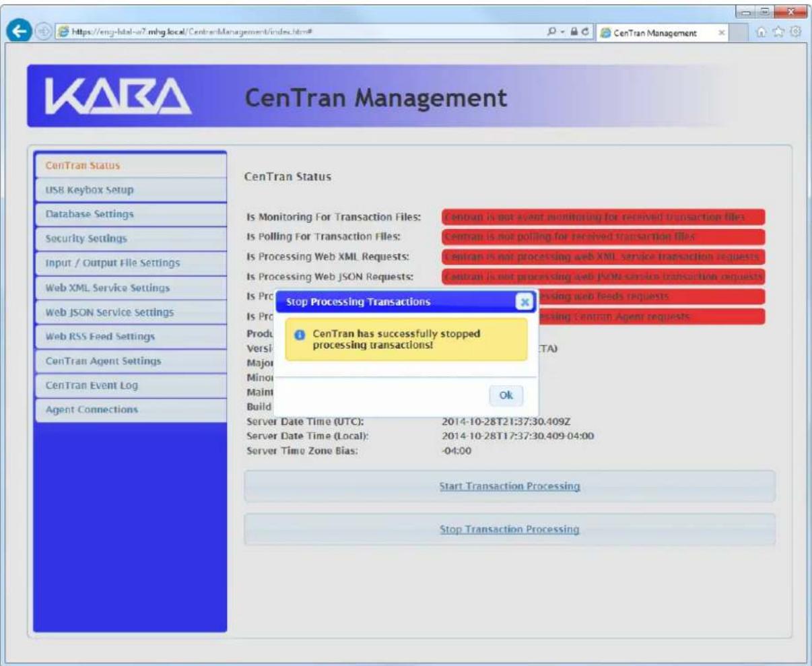This screenshot has height=666, width=812.
Task: Open CenTran Status menu item
Action: [x=130, y=165]
